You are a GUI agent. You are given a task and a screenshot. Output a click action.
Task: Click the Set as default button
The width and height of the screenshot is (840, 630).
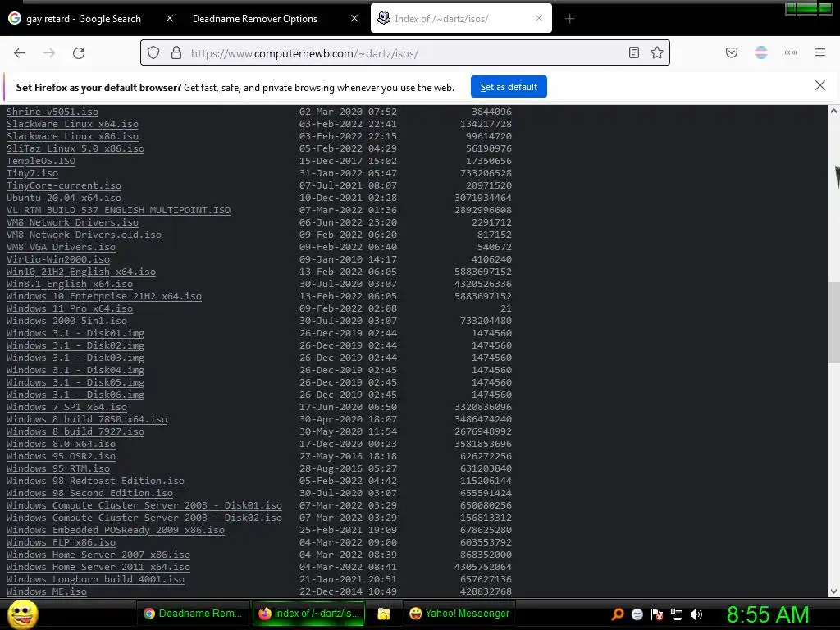tap(509, 87)
